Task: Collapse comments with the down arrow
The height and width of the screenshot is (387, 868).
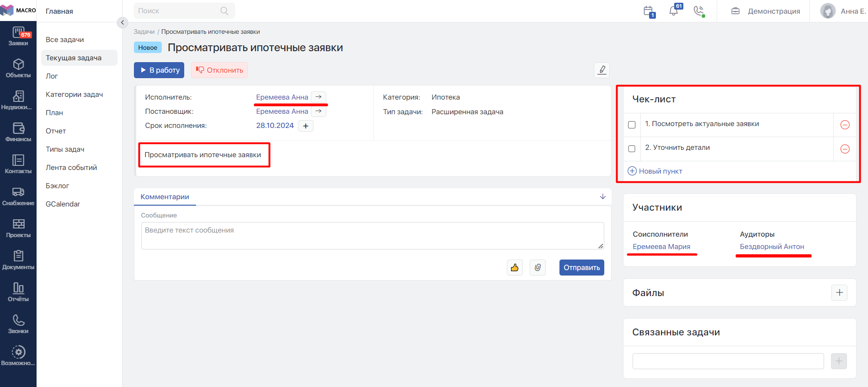Action: click(602, 196)
